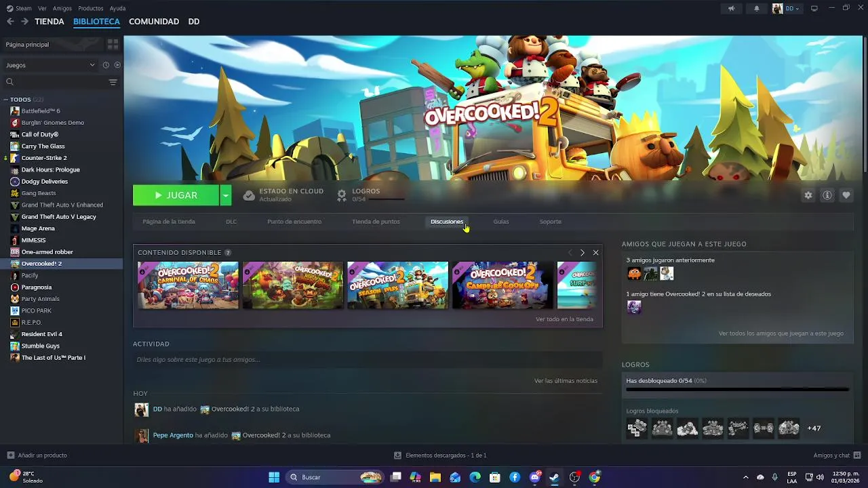The width and height of the screenshot is (868, 488).
Task: Open Facebook from taskbar
Action: click(515, 477)
